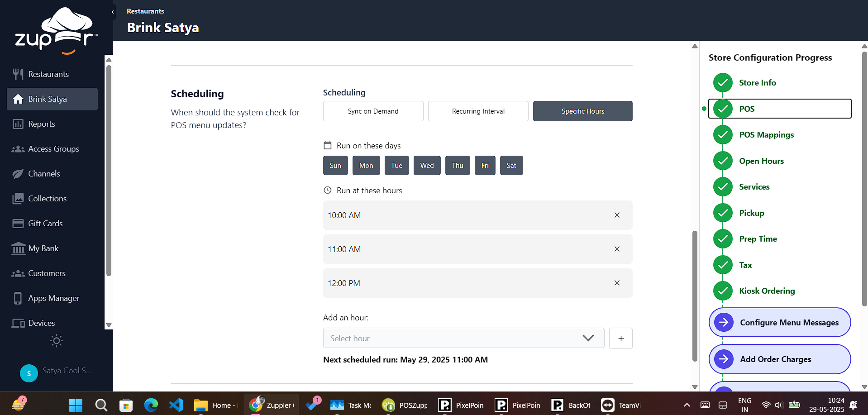
Task: Add the selected hour with plus button
Action: [x=621, y=339]
